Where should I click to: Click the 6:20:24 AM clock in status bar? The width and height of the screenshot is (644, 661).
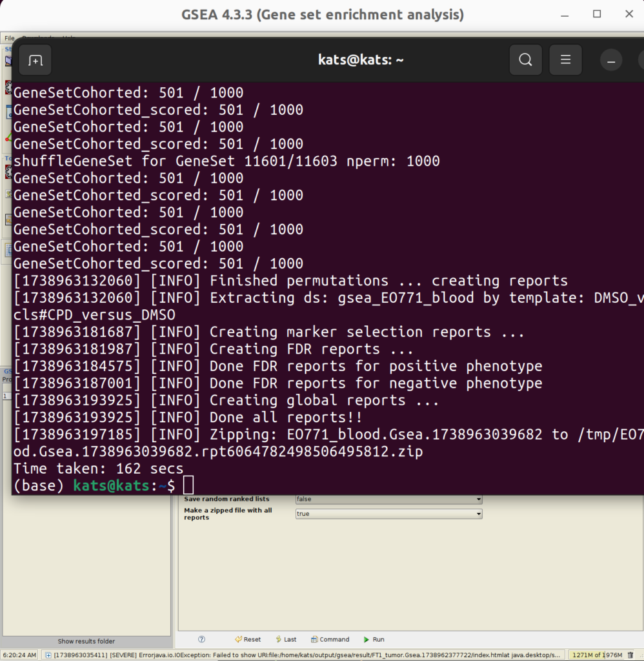click(19, 655)
